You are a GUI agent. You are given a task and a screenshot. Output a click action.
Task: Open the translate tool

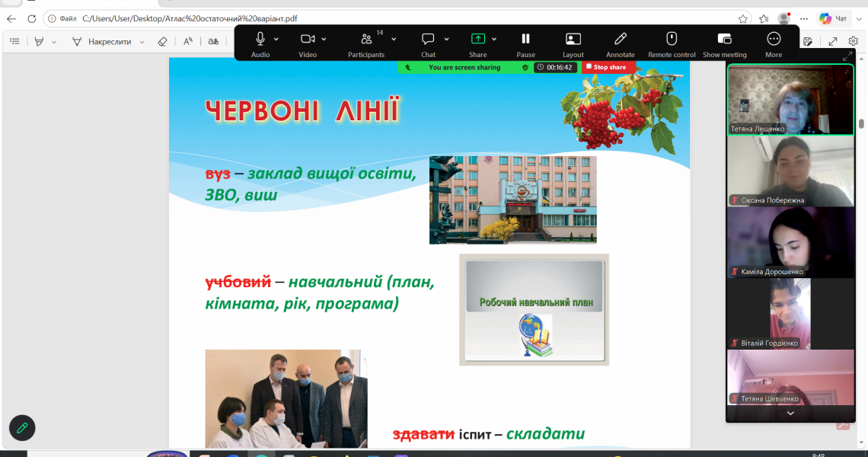(x=213, y=42)
